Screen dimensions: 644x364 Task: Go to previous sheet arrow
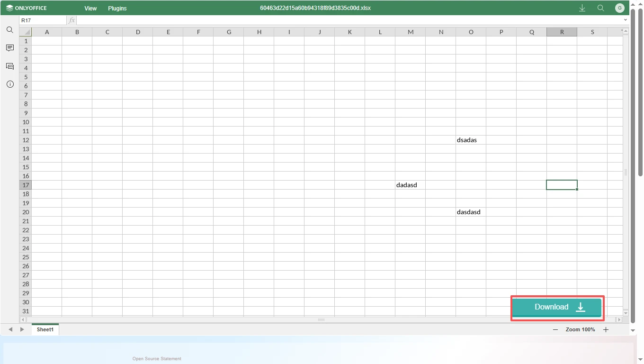point(10,329)
